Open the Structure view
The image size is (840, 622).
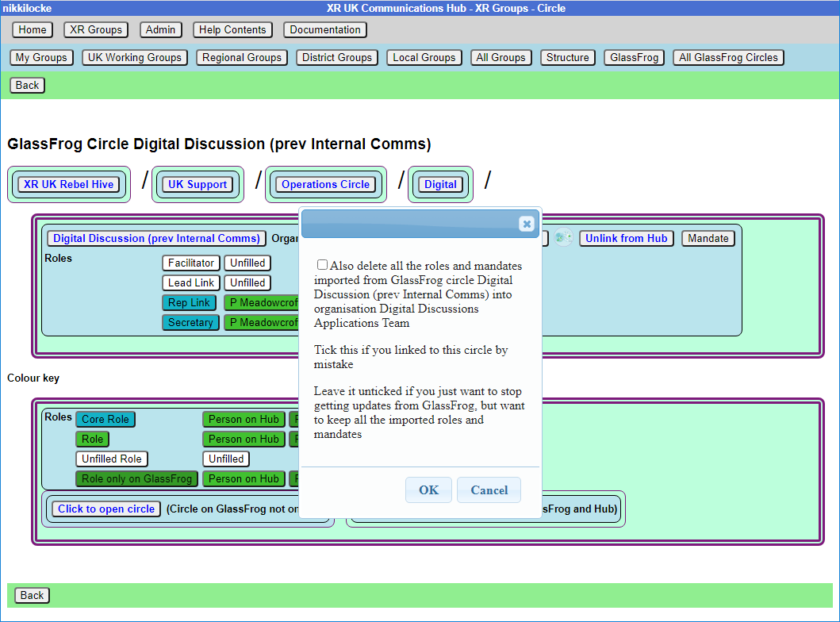click(567, 58)
